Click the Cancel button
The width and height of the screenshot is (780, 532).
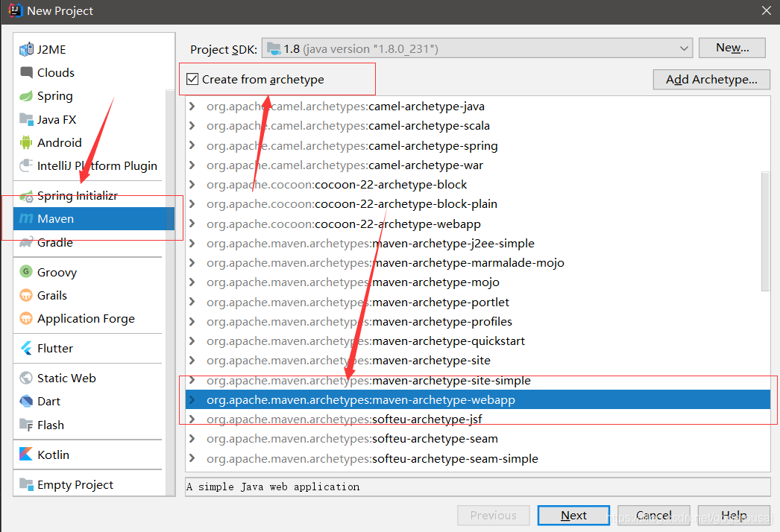[x=654, y=516]
